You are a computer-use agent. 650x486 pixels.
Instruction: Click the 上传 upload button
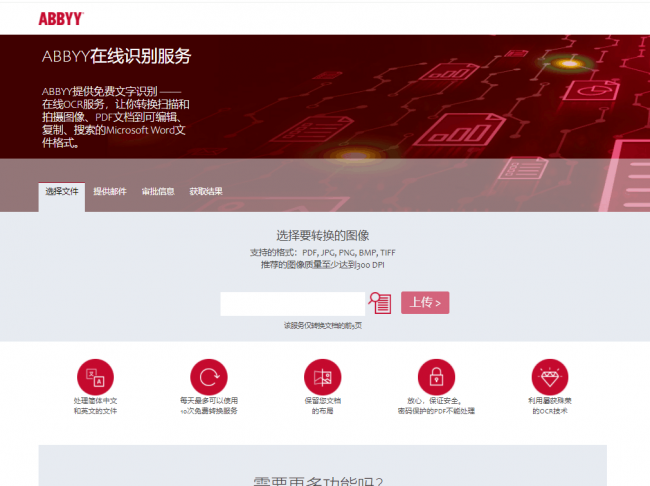(x=425, y=303)
